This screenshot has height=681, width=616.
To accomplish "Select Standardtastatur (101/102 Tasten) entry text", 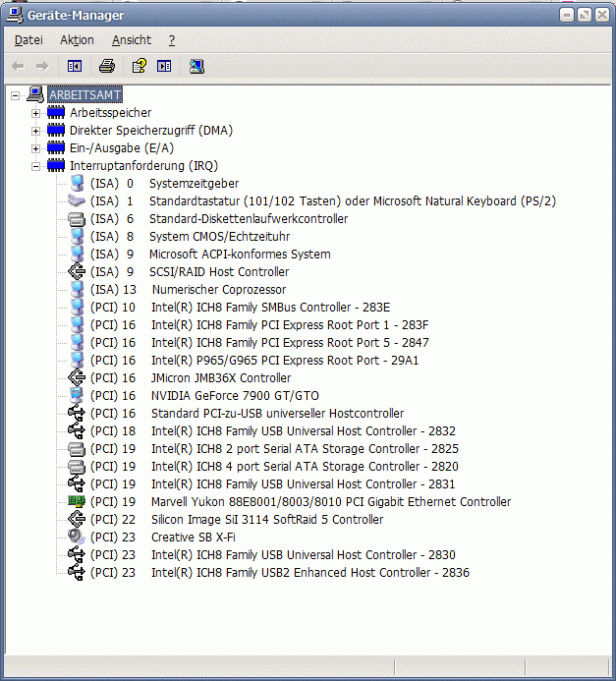I will (353, 201).
